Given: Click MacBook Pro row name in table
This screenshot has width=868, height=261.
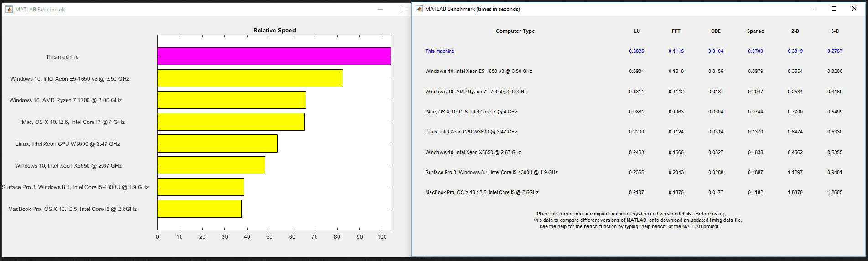Looking at the screenshot, I should 482,192.
